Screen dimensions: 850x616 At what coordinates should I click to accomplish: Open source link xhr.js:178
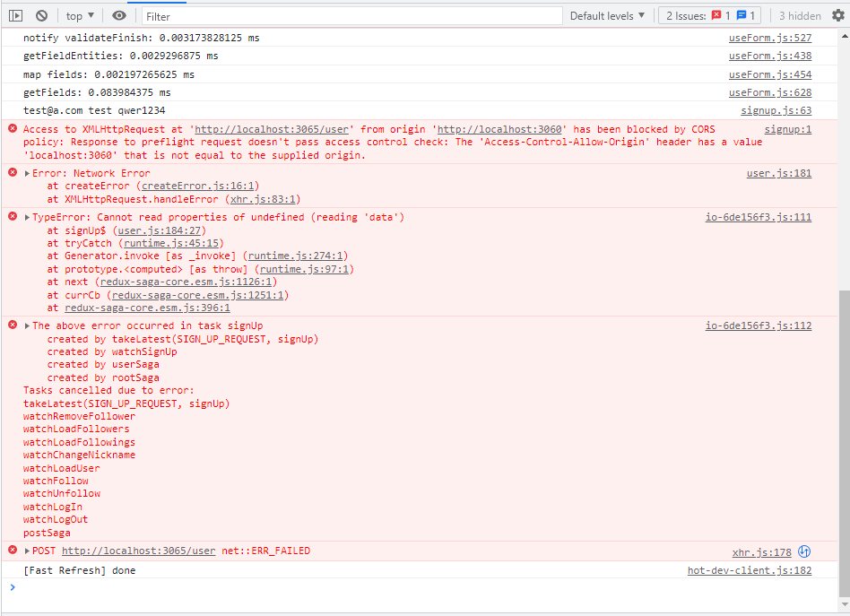coord(761,552)
